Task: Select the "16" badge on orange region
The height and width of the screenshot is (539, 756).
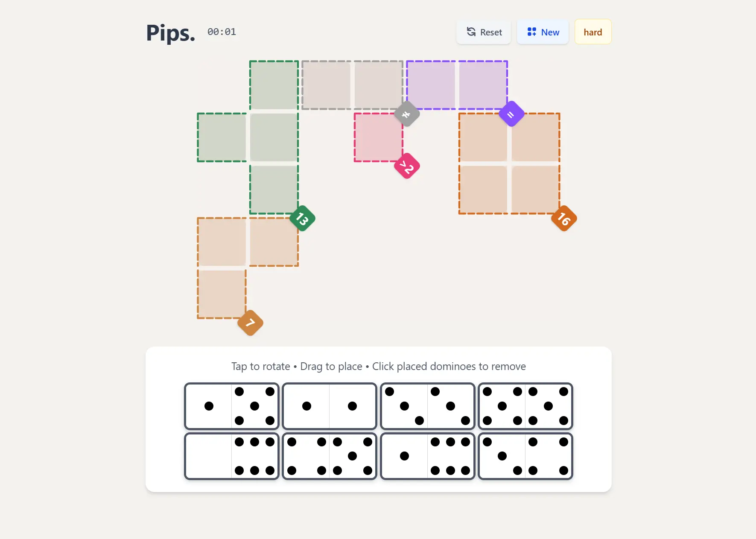Action: coord(563,219)
